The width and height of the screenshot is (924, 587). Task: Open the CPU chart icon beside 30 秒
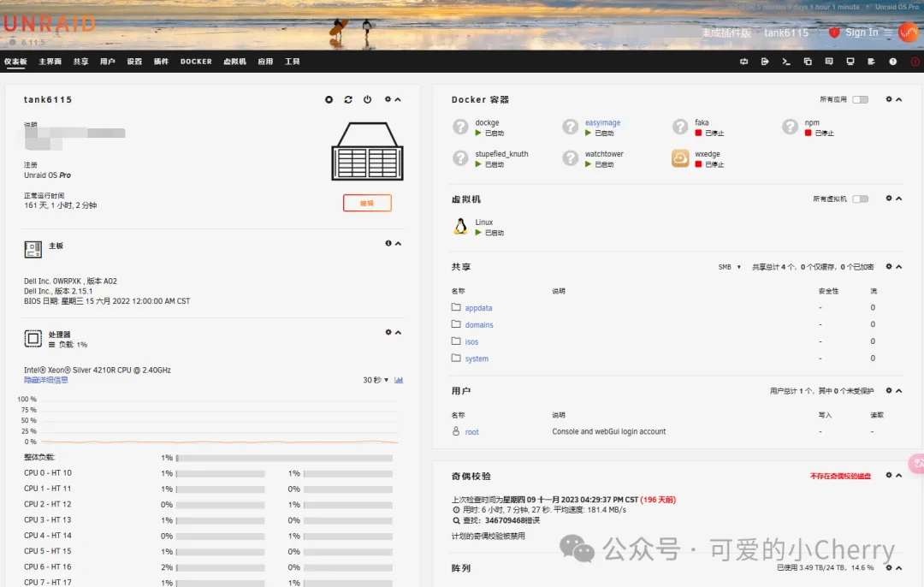(399, 380)
